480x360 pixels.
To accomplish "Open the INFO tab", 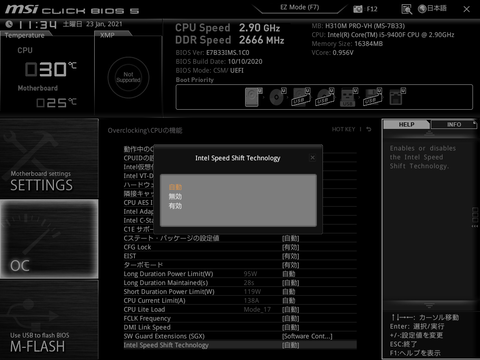I will 454,124.
